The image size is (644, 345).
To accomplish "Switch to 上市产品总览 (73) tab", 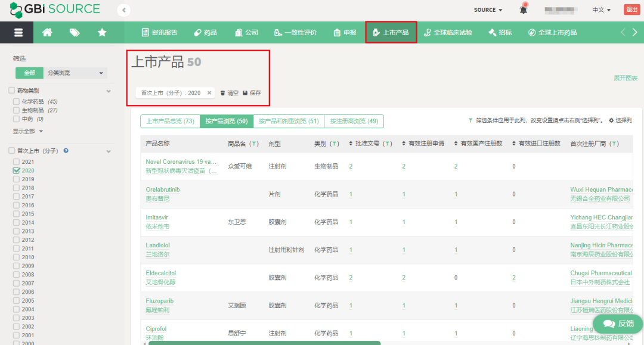I will click(170, 121).
